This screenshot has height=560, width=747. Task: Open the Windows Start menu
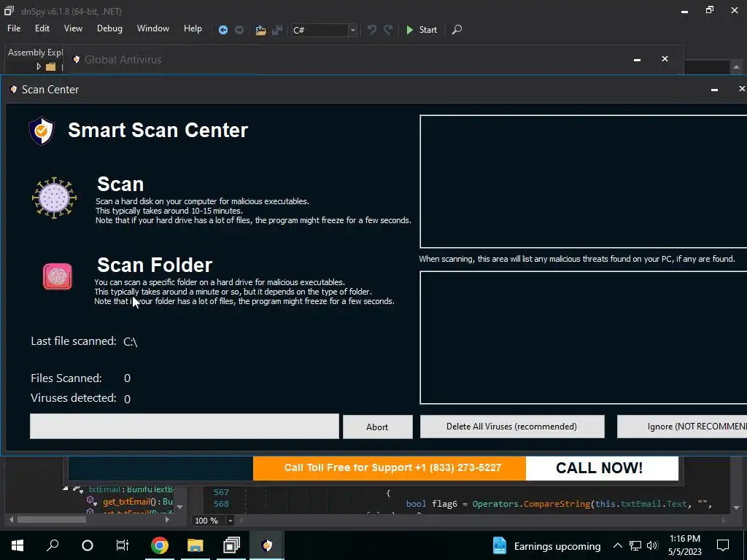click(x=18, y=545)
